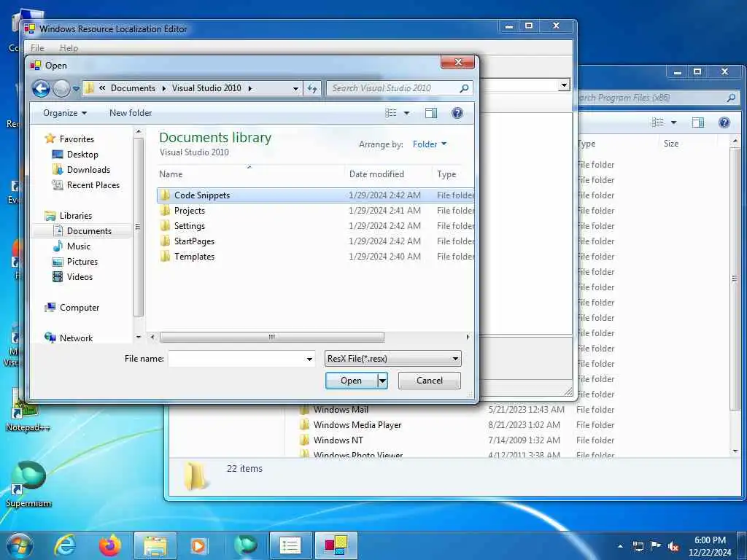
Task: Show the preview pane in Open dialog
Action: coord(431,113)
